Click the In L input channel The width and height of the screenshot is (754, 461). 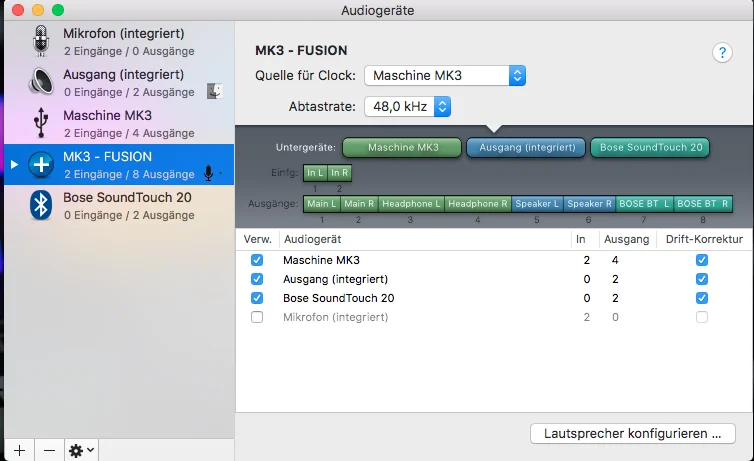tap(315, 173)
